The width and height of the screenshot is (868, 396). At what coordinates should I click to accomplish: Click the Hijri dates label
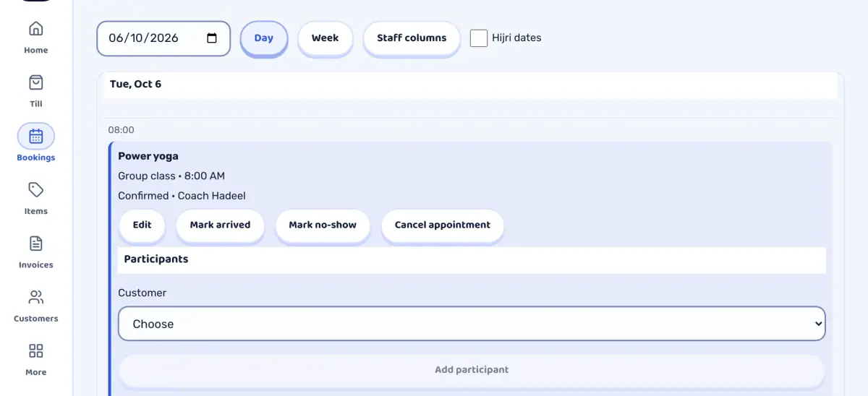(x=516, y=38)
